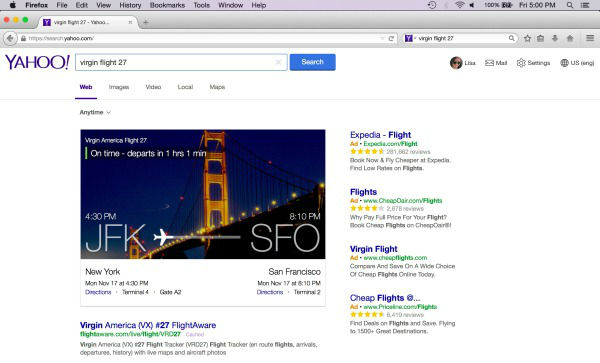The width and height of the screenshot is (600, 363).
Task: Open Lisa's profile avatar
Action: point(456,63)
